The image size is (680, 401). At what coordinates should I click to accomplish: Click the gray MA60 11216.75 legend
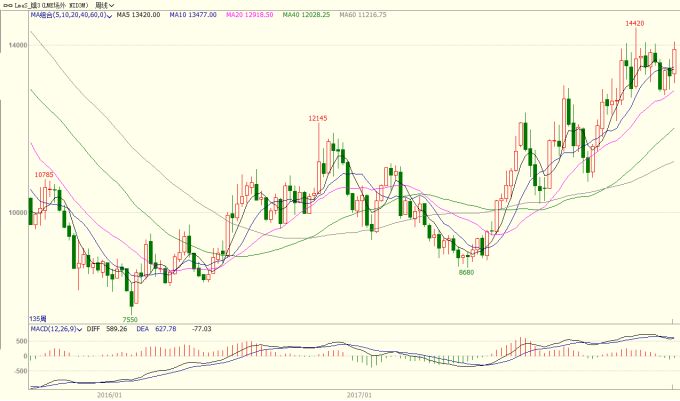364,16
